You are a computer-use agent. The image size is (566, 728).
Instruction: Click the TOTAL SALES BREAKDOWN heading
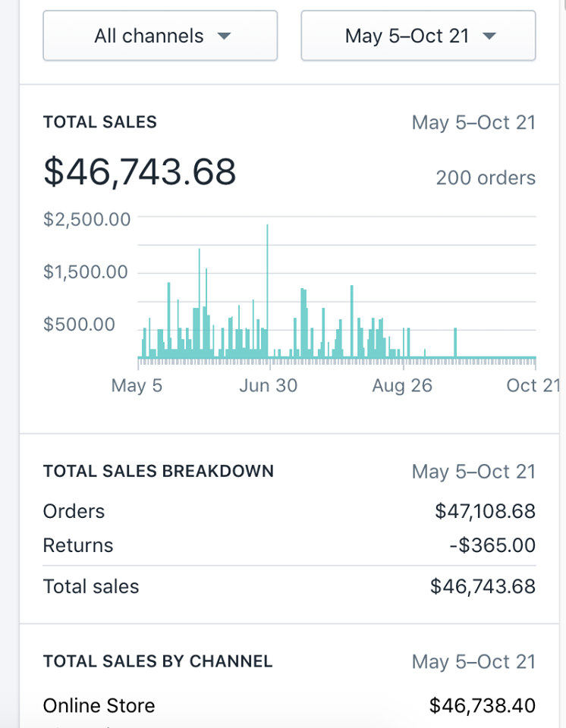click(159, 471)
